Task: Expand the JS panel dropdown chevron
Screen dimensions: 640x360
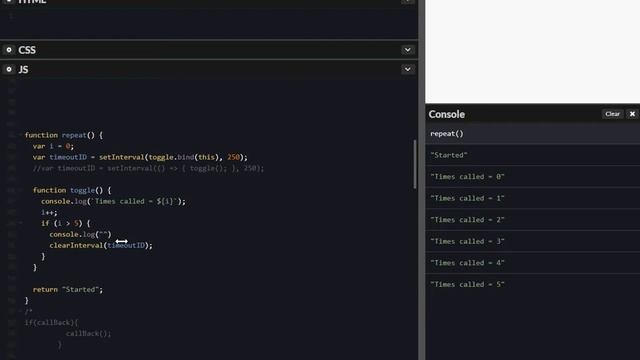Action: [407, 69]
